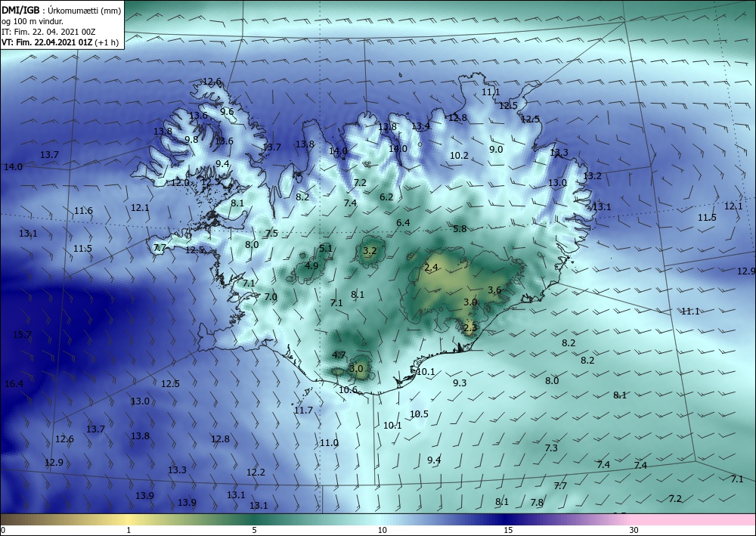756x536 pixels.
Task: Click the 11.6 value west of Iceland
Action: [x=83, y=211]
